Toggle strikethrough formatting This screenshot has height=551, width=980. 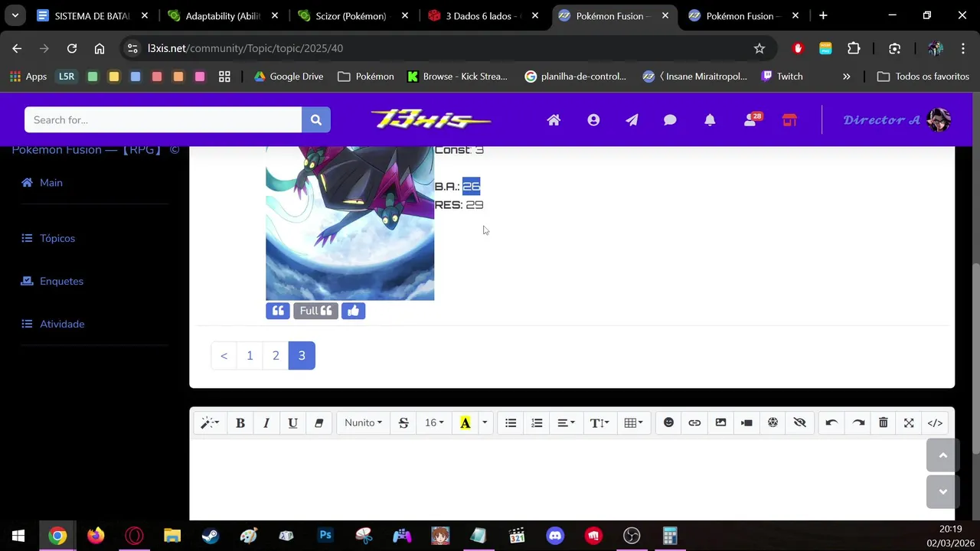[x=403, y=422]
